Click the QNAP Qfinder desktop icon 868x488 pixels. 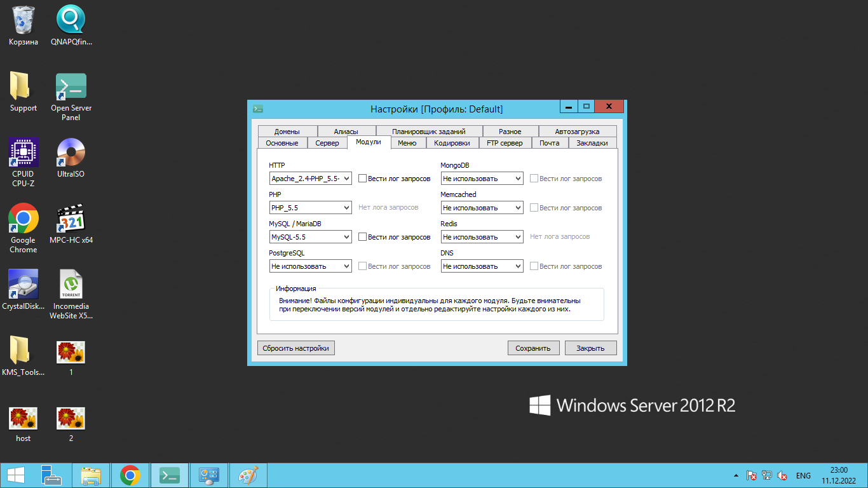coord(71,20)
